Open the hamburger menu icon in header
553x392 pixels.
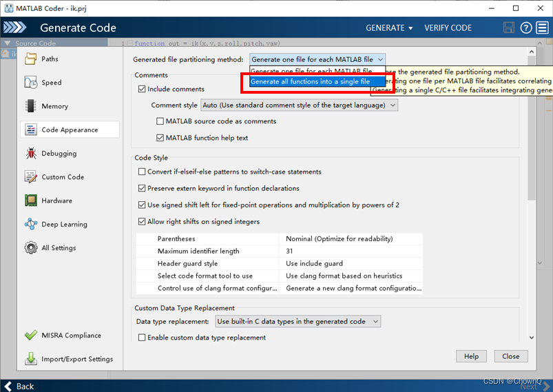543,28
